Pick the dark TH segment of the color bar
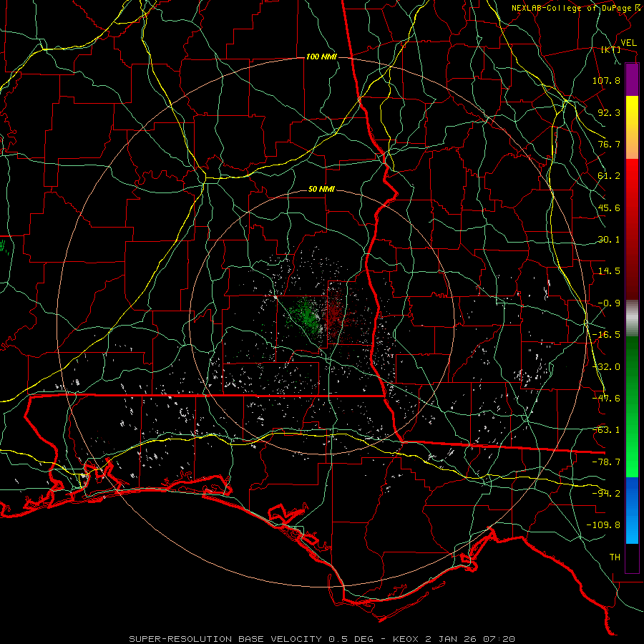 click(x=632, y=558)
